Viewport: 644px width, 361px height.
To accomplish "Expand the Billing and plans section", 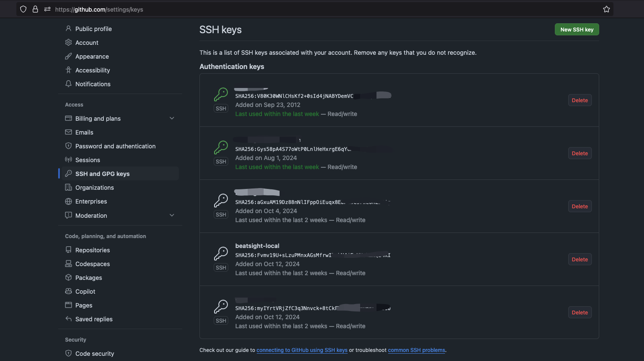I will click(172, 118).
